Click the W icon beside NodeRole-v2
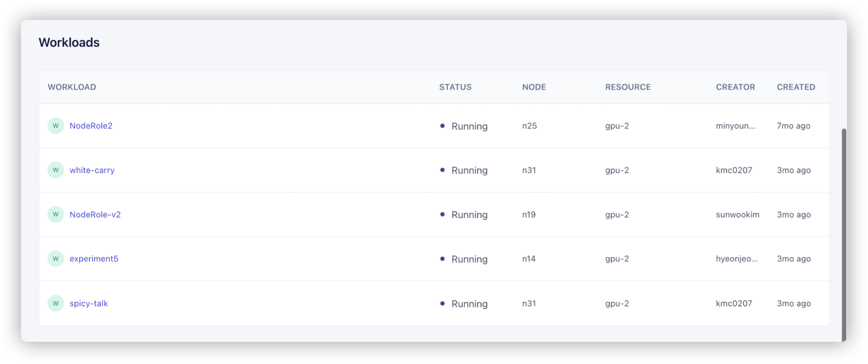Viewport: 868px width, 364px height. (x=56, y=215)
